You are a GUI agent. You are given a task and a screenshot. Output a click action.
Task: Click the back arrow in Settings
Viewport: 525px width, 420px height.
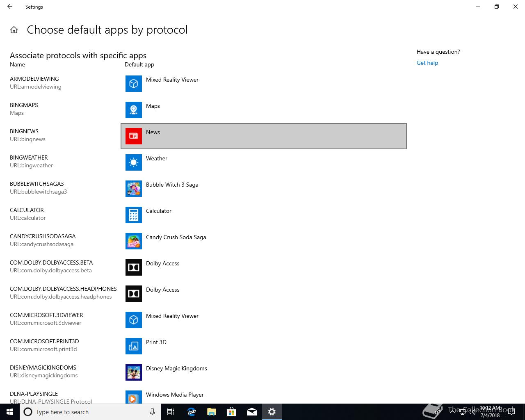(x=10, y=7)
